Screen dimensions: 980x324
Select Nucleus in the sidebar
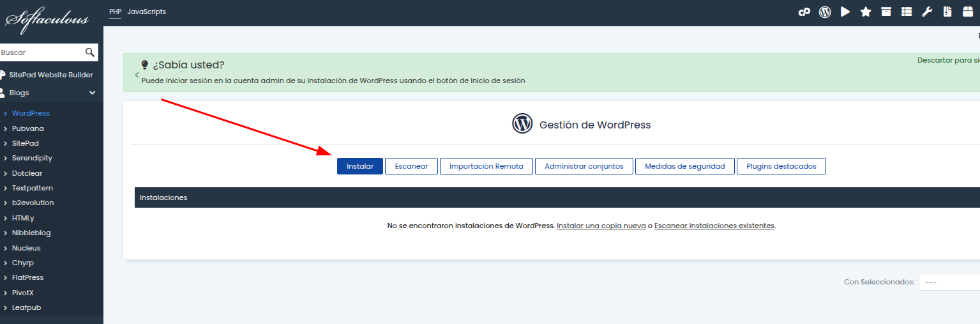pos(26,248)
